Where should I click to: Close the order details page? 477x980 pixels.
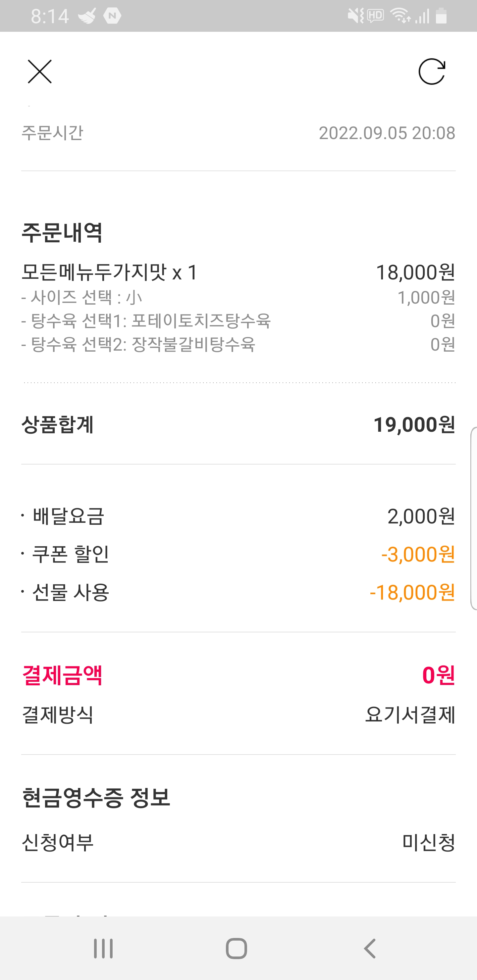[x=40, y=72]
